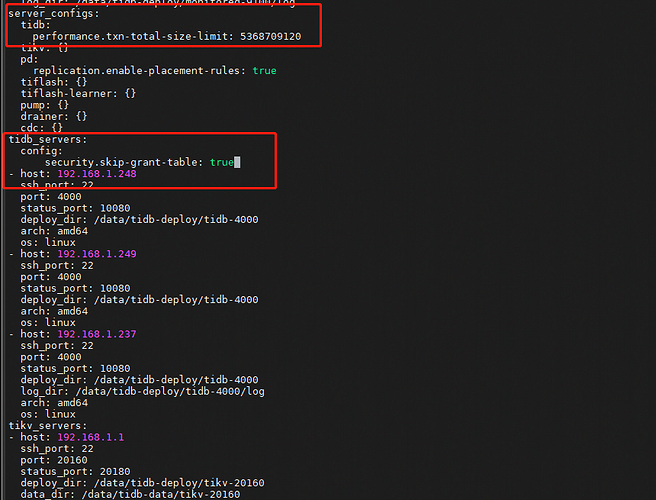Select the value 5368709120

[270, 37]
